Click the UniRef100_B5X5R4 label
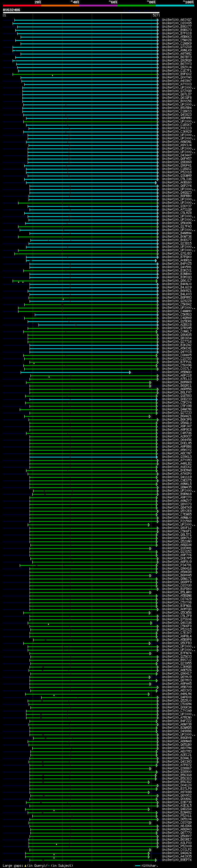 pyautogui.click(x=176, y=108)
